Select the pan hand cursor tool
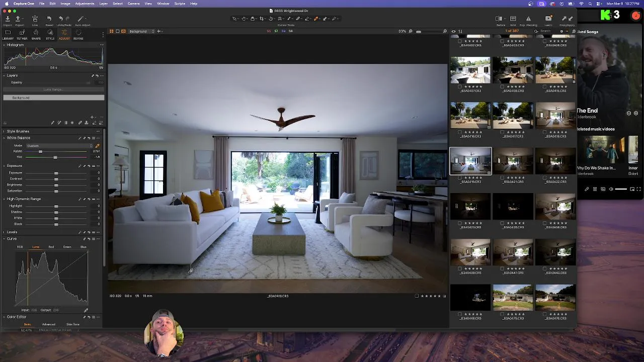This screenshot has height=362, width=644. 244,19
